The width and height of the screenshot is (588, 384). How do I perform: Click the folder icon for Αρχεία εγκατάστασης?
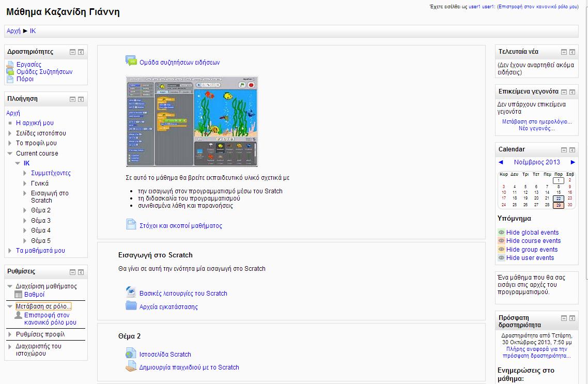coord(131,305)
